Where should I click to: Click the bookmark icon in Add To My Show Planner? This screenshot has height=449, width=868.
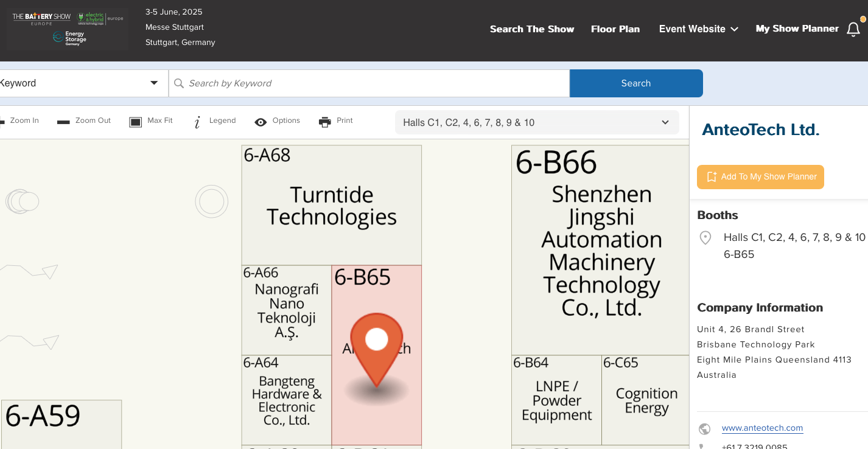pos(712,177)
